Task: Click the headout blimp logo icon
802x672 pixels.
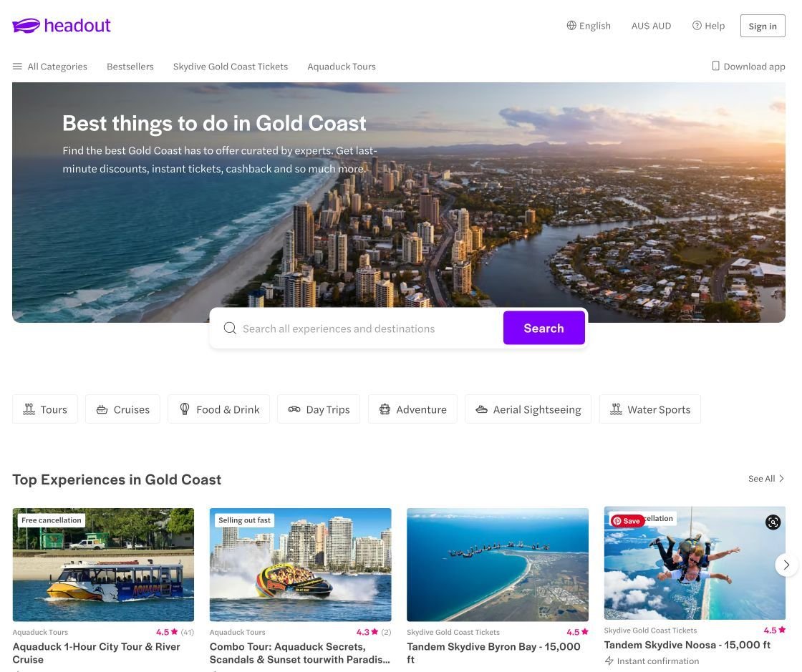Action: click(x=26, y=26)
